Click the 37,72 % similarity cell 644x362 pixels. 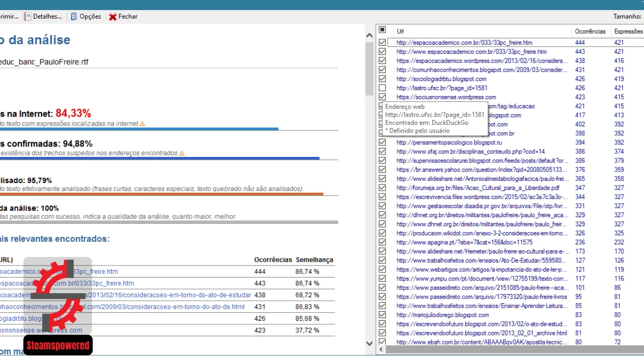point(307,330)
